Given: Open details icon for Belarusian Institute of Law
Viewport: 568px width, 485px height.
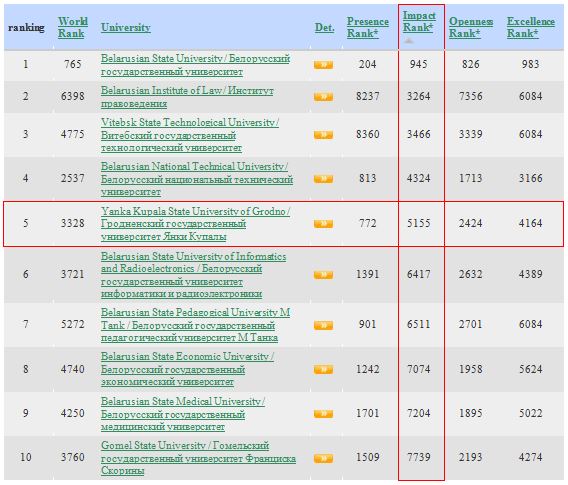Looking at the screenshot, I should 323,97.
